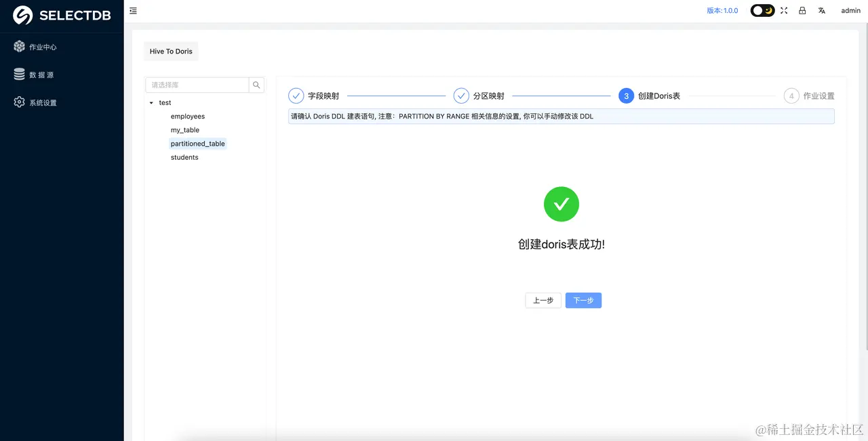
Task: Open the 请选择库 database dropdown
Action: click(197, 85)
